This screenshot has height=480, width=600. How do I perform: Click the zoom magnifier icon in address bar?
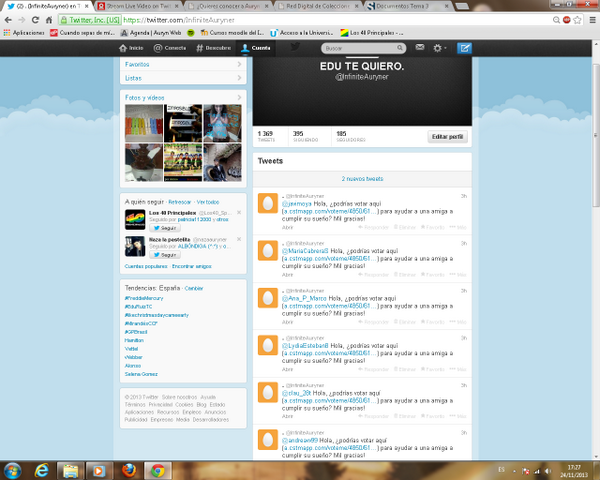click(556, 20)
